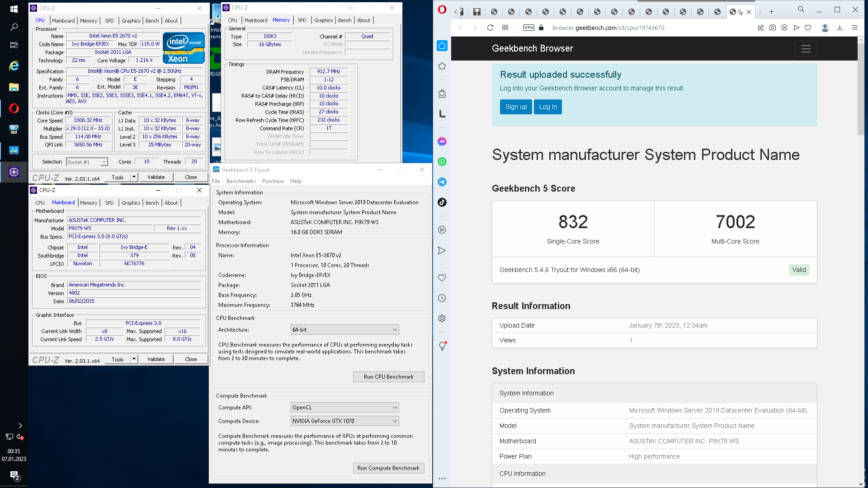Open Graphics tab in the Mainboard CPU-Z window
Screen dimensions: 868x488
coord(131,203)
